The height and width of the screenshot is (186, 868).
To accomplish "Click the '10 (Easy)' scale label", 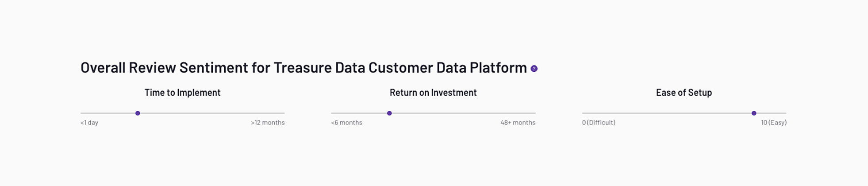I will click(x=773, y=123).
